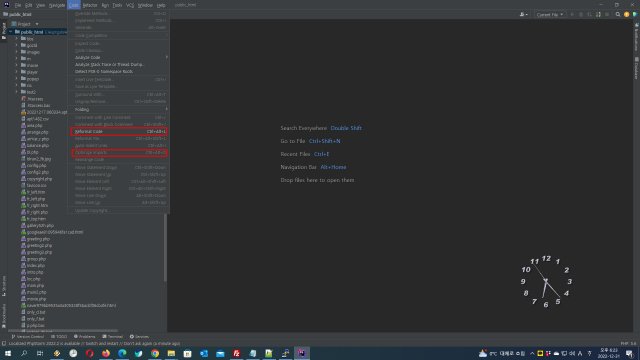Launch FileZilla from the taskbar
The image size is (640, 360).
tap(236, 353)
